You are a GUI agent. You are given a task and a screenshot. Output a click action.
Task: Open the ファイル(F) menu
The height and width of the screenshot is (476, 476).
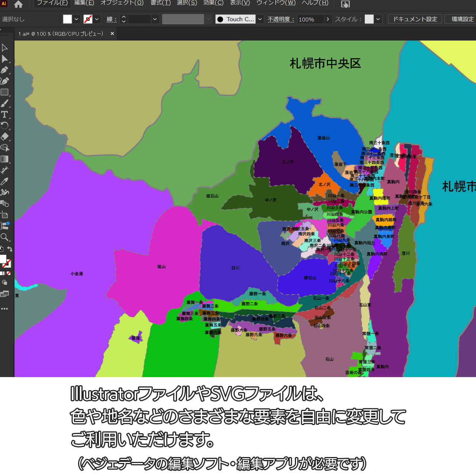(x=52, y=3)
